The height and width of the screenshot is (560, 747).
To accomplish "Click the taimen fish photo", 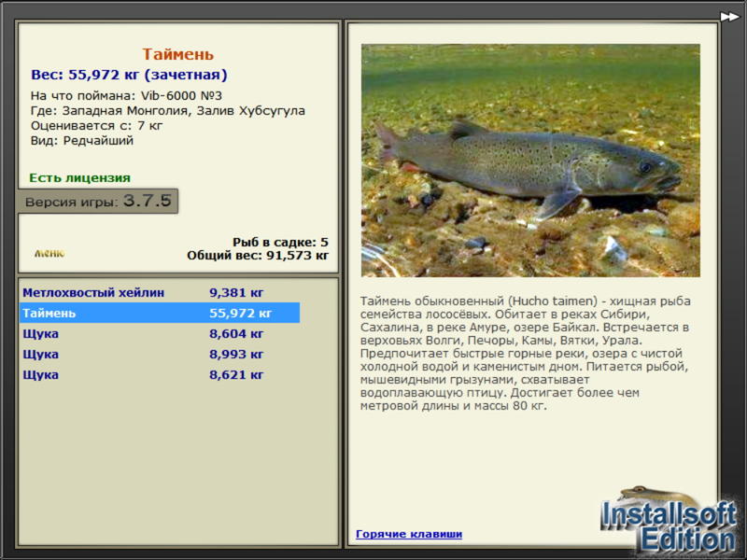I will tap(530, 161).
